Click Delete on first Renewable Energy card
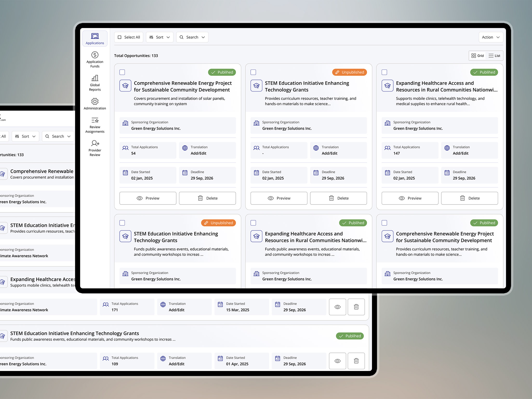The height and width of the screenshot is (399, 532). click(207, 198)
